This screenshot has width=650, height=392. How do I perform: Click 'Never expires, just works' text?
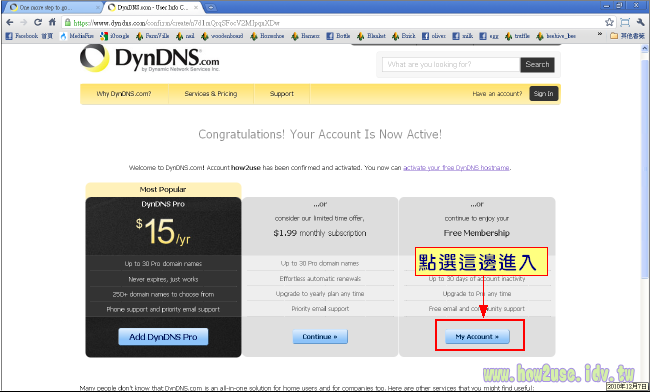click(x=163, y=279)
